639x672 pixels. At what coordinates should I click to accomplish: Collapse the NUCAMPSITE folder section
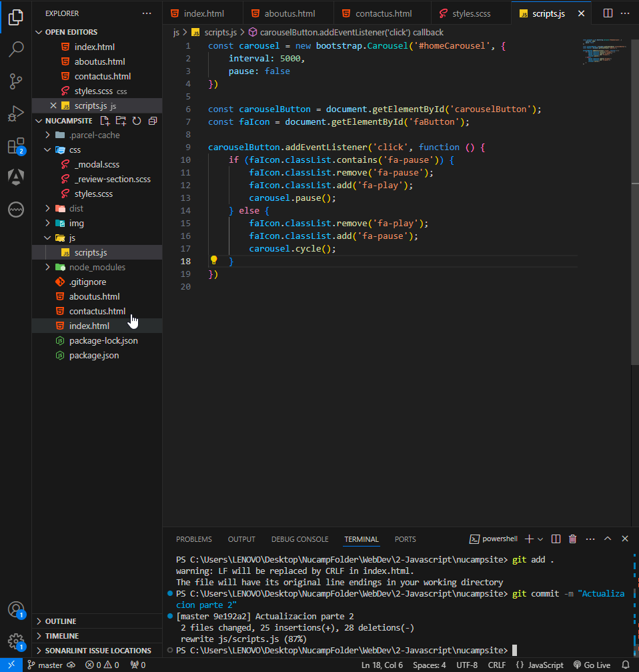(x=39, y=121)
